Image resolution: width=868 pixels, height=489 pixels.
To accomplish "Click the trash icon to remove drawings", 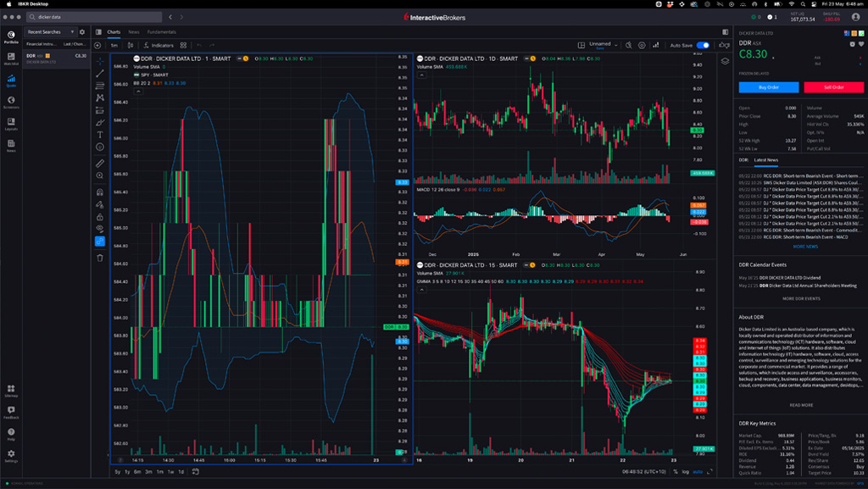I will pyautogui.click(x=100, y=258).
